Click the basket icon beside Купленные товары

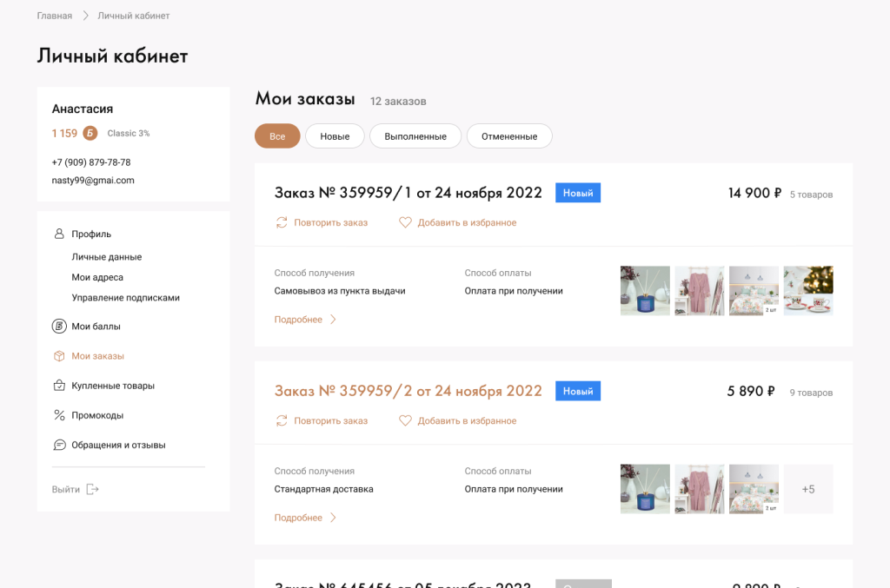[x=59, y=386]
